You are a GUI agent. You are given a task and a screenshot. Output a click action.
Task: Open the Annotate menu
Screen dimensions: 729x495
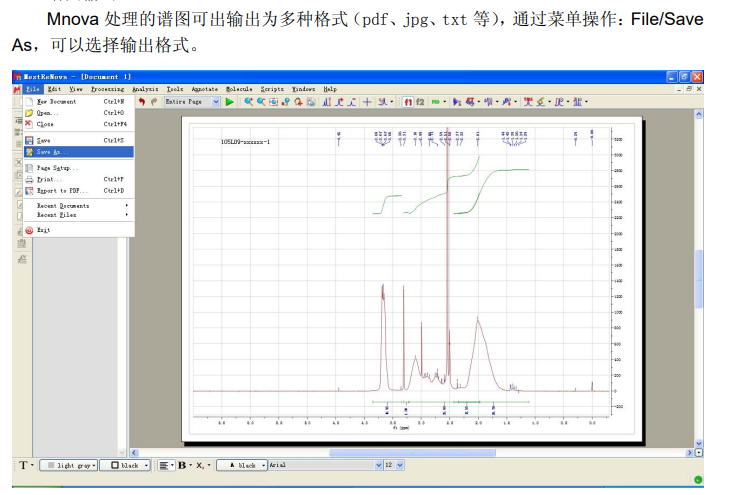(205, 89)
